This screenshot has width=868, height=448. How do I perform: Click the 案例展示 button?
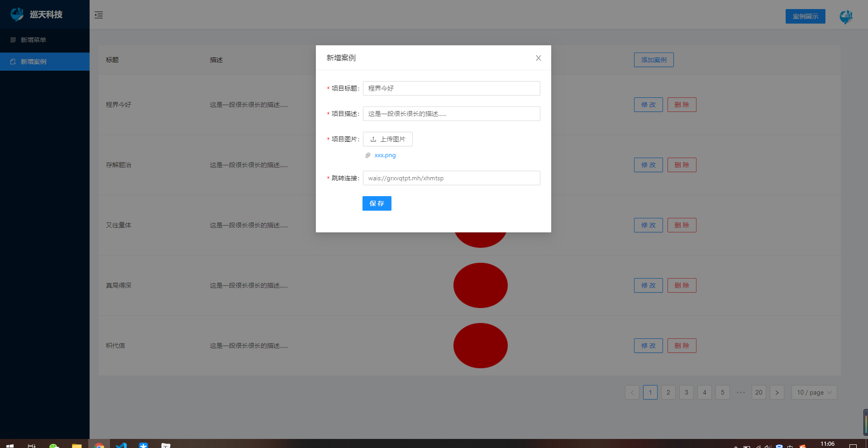pyautogui.click(x=805, y=16)
